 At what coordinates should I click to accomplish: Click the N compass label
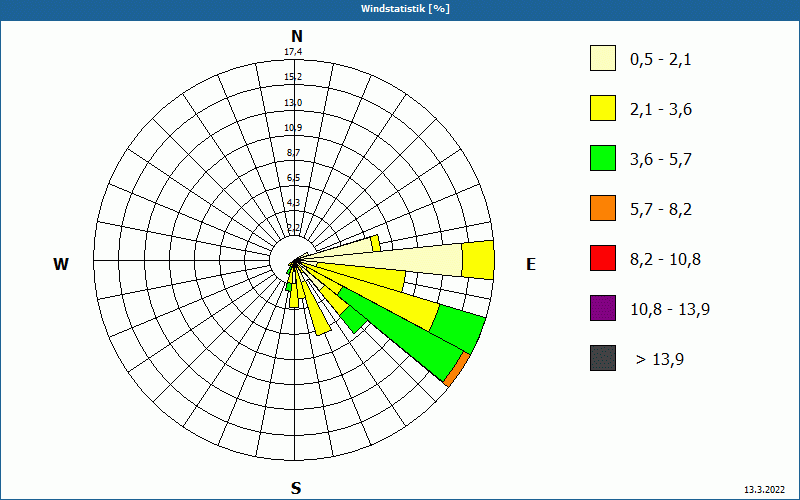296,36
